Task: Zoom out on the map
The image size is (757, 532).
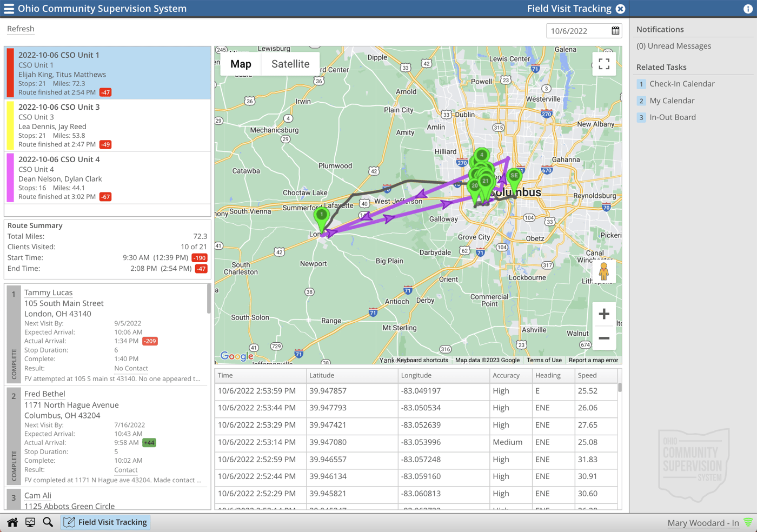Action: click(x=604, y=338)
